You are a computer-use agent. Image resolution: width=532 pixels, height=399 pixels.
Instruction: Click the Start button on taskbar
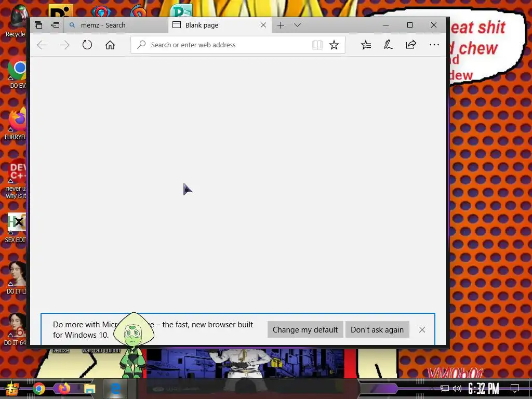pos(12,389)
